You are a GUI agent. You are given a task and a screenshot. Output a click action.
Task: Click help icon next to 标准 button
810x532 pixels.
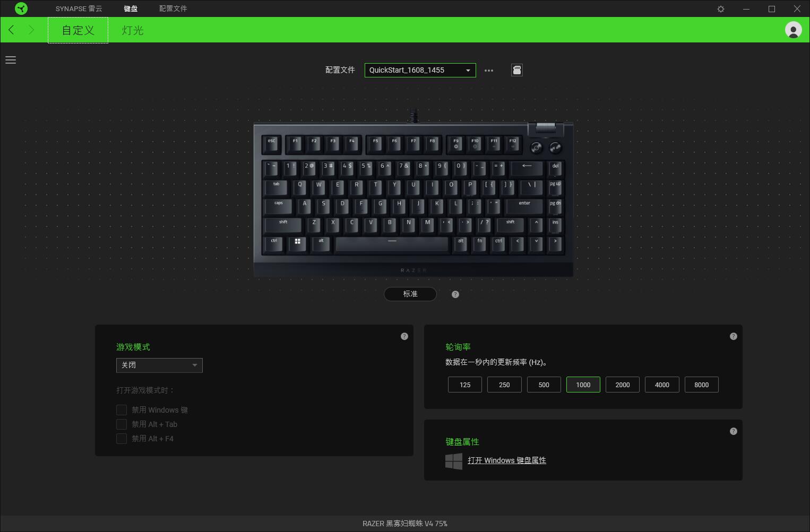click(x=455, y=294)
